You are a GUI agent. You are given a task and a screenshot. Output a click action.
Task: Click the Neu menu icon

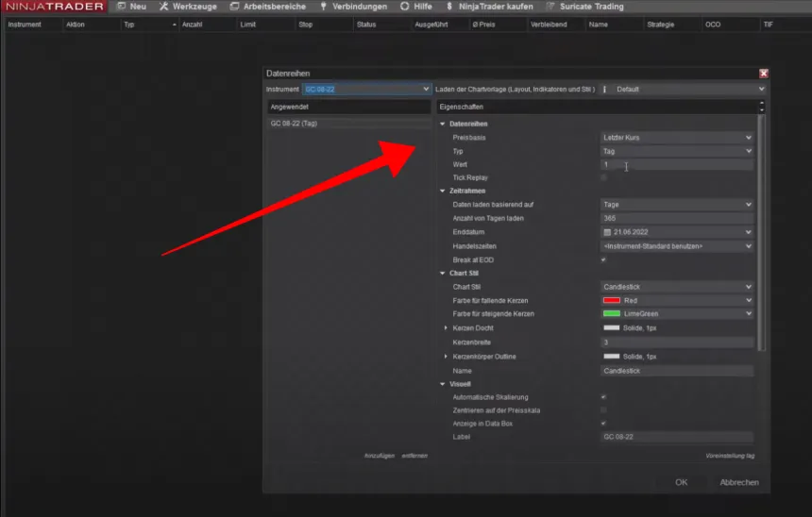click(x=121, y=7)
